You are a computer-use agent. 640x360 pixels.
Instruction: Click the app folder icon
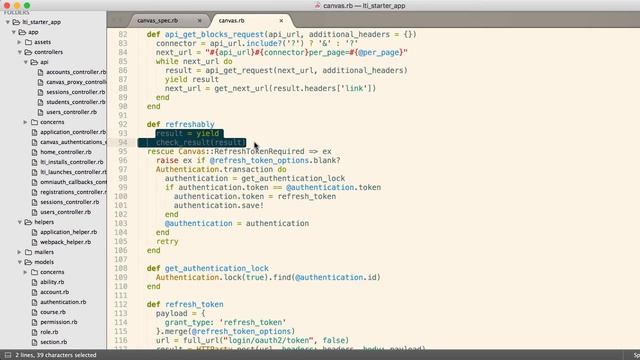pos(22,32)
